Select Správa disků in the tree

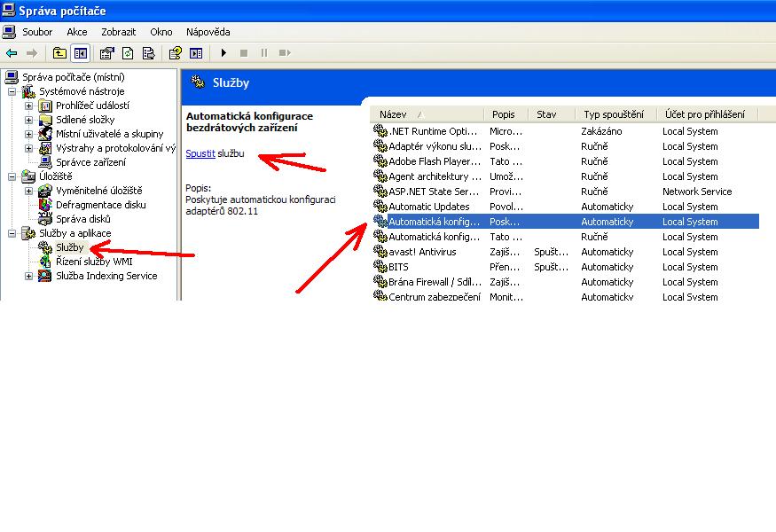point(83,219)
